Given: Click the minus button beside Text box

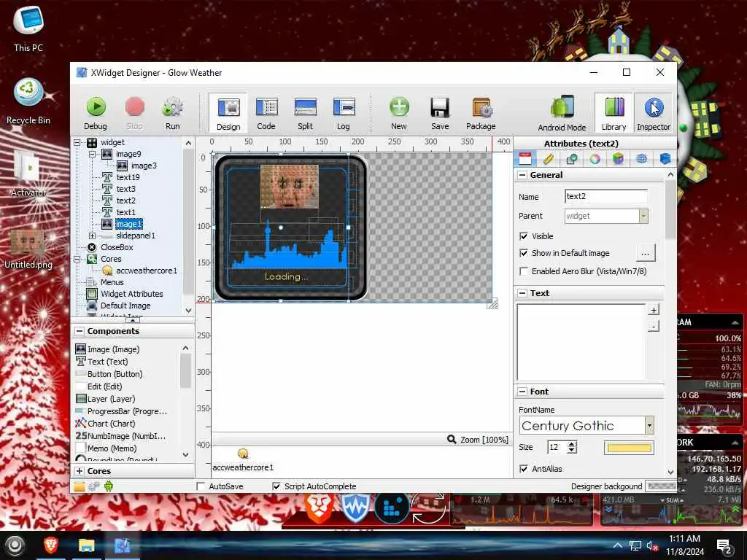Looking at the screenshot, I should coord(654,326).
